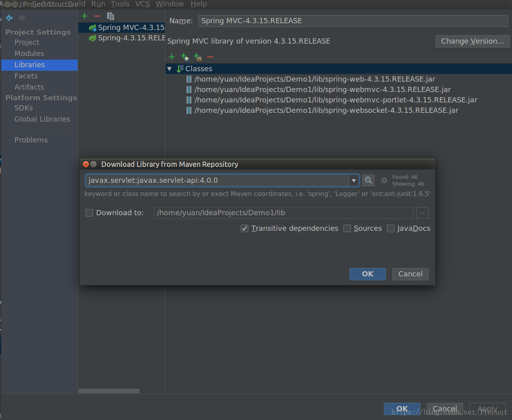Go to Facets settings
The image size is (512, 420).
click(26, 76)
